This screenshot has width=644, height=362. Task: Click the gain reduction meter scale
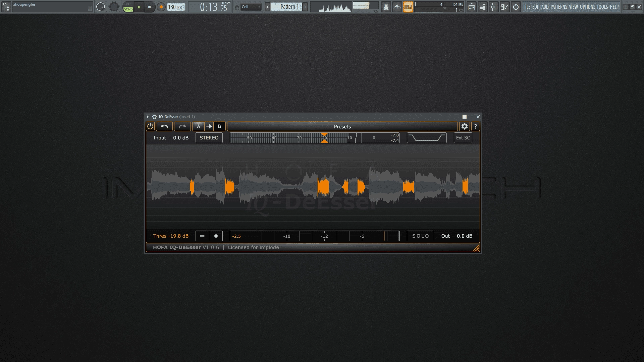315,236
